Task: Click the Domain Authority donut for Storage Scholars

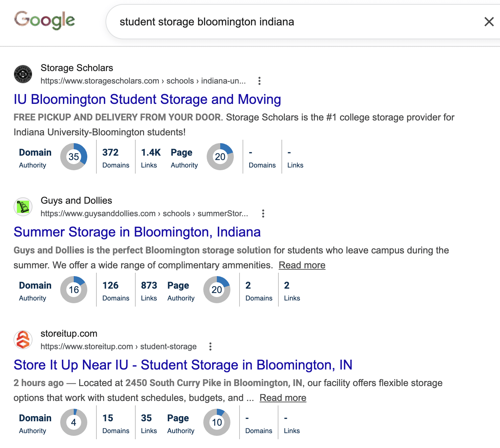Action: [73, 157]
